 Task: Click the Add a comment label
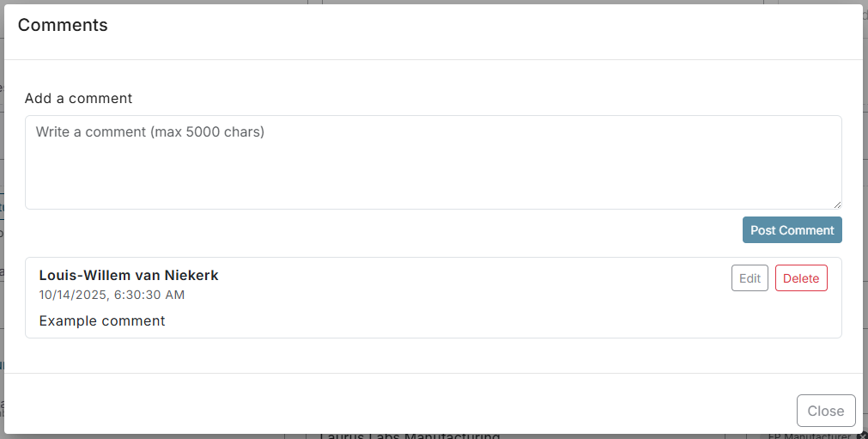click(x=78, y=98)
